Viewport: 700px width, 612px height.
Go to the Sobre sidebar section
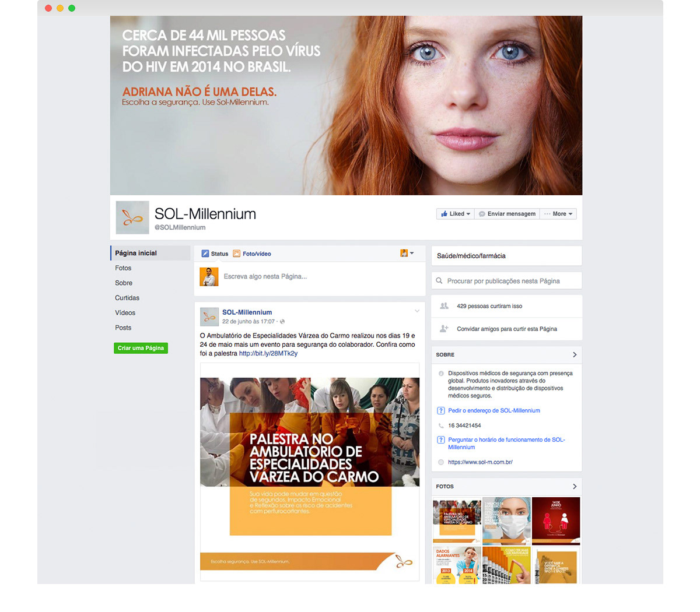coord(124,283)
